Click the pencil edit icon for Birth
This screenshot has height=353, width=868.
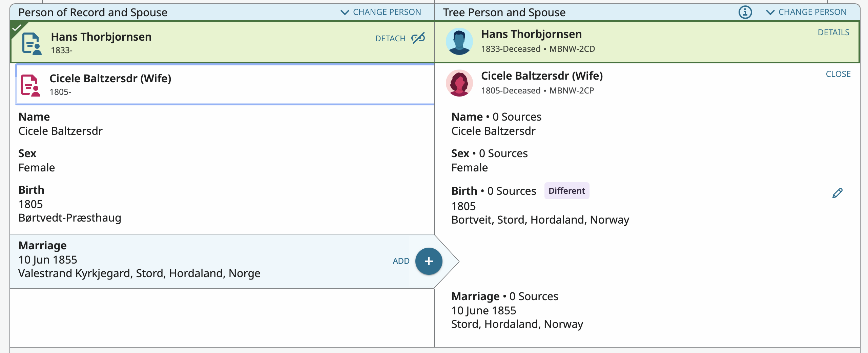837,193
